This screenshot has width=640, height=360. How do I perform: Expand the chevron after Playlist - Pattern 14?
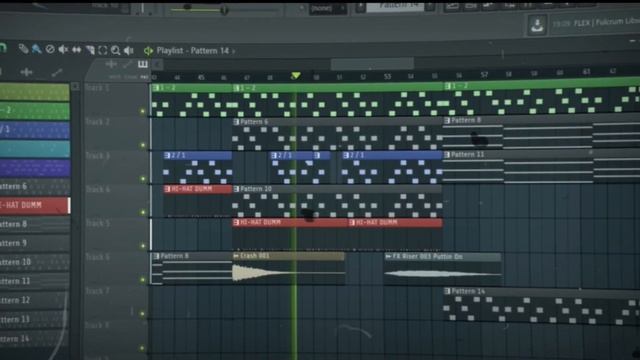233,51
